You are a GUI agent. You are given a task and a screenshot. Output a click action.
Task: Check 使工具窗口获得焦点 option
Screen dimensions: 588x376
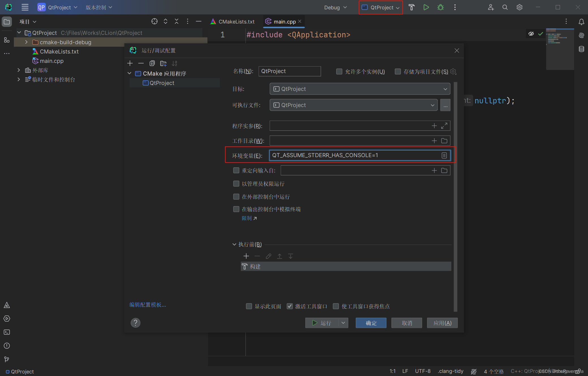336,306
